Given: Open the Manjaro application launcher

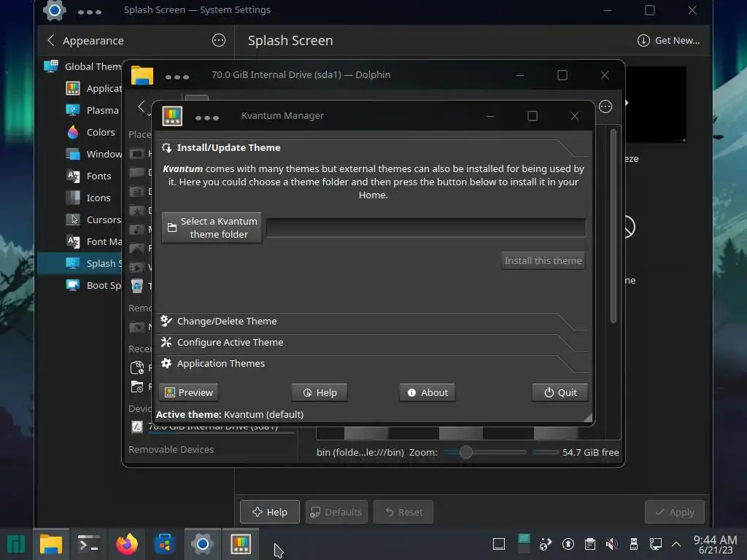Looking at the screenshot, I should [x=16, y=544].
